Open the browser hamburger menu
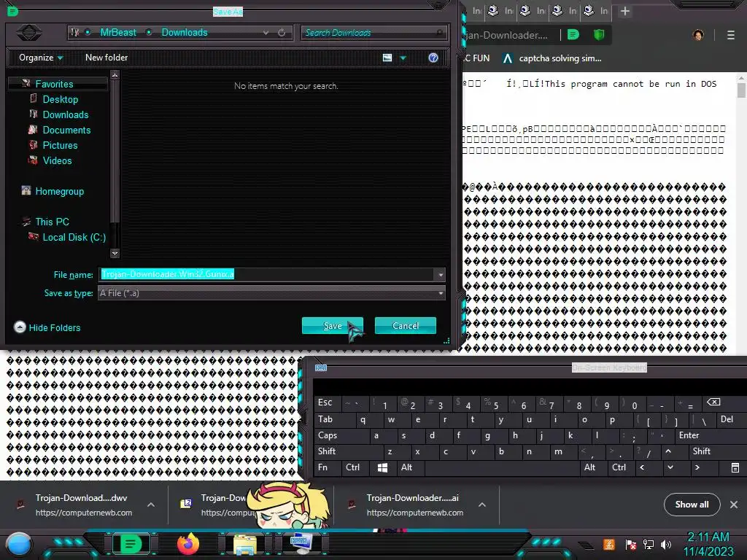This screenshot has width=747, height=560. (731, 35)
